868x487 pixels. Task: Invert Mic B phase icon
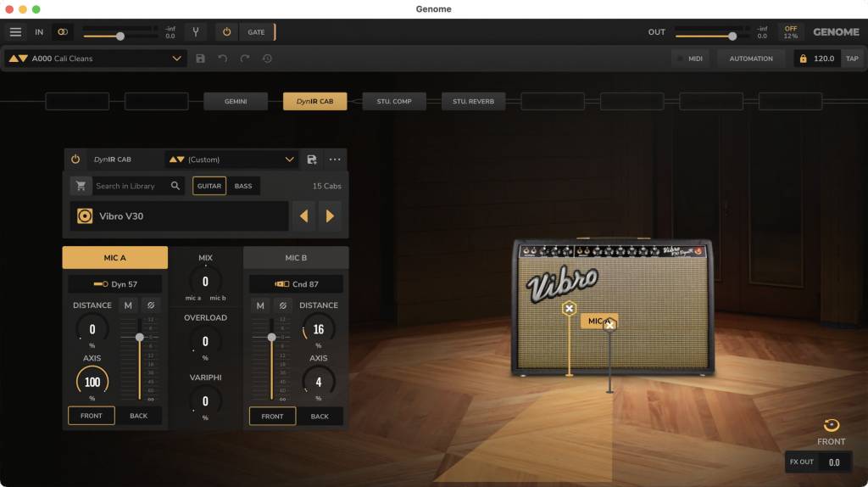click(x=283, y=305)
